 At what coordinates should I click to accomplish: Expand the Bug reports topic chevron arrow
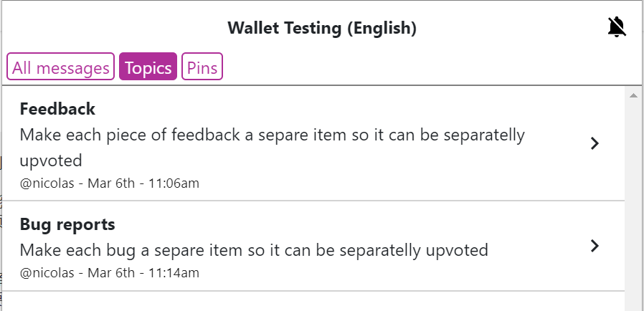595,246
